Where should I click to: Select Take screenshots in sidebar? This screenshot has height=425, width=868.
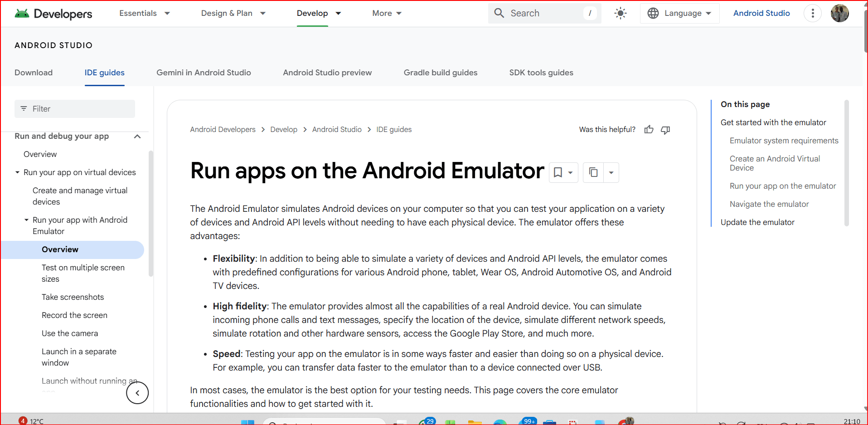(73, 297)
